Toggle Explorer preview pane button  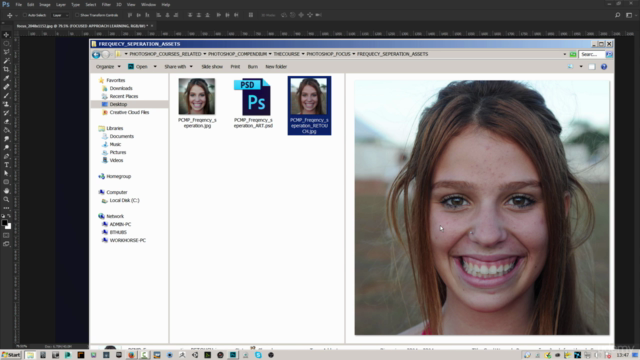[x=592, y=67]
